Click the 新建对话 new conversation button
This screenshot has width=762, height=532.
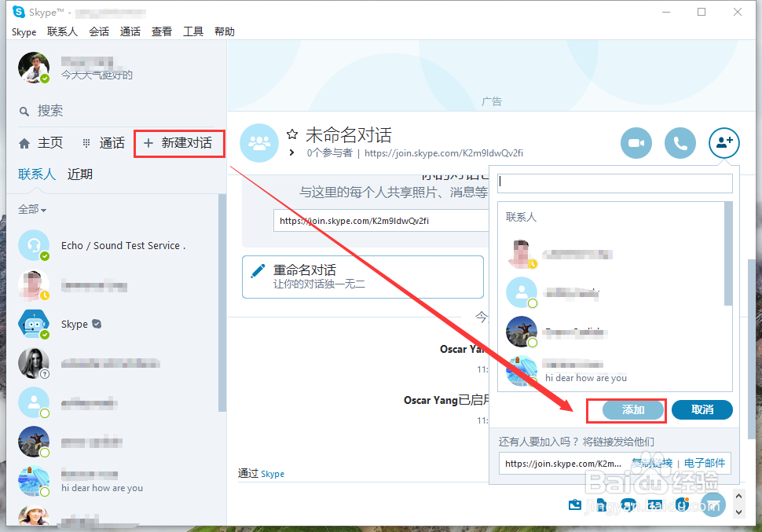pos(178,143)
